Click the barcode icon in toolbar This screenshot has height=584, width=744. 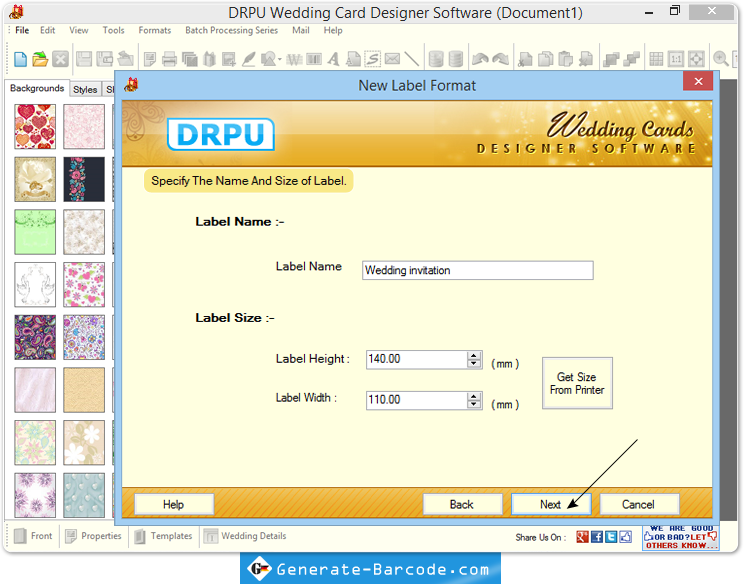pos(314,59)
